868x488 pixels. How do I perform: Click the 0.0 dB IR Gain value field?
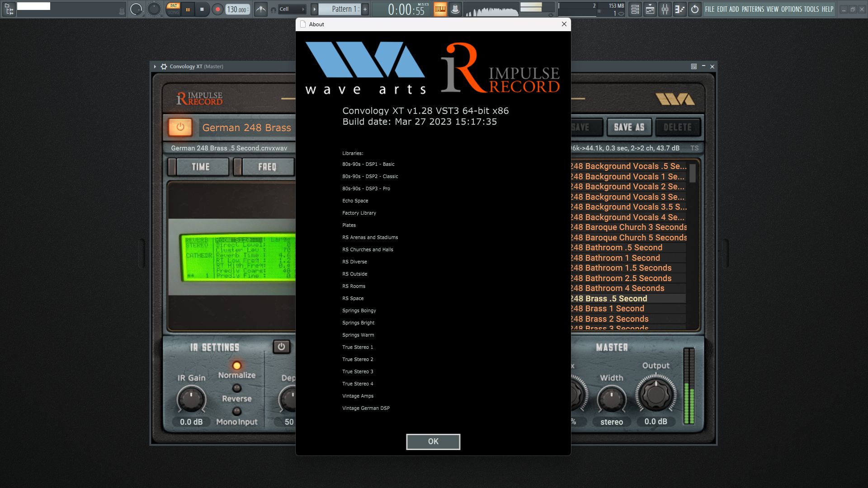[x=191, y=422]
